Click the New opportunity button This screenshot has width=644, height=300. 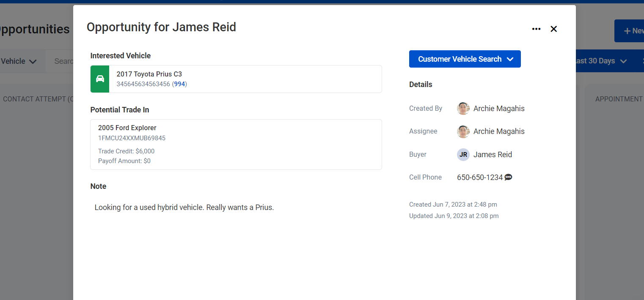point(630,31)
